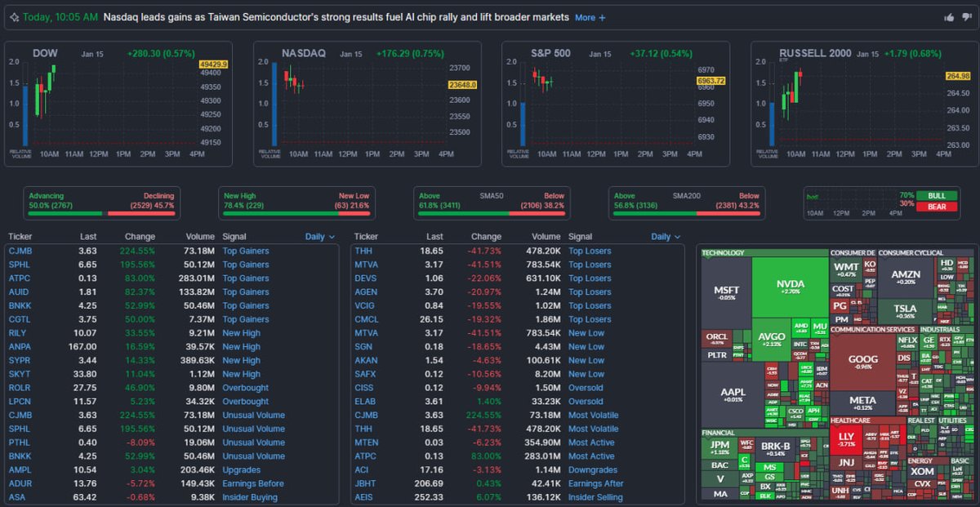Click the thumbs down icon on the headline
This screenshot has height=507, width=980.
pyautogui.click(x=966, y=17)
